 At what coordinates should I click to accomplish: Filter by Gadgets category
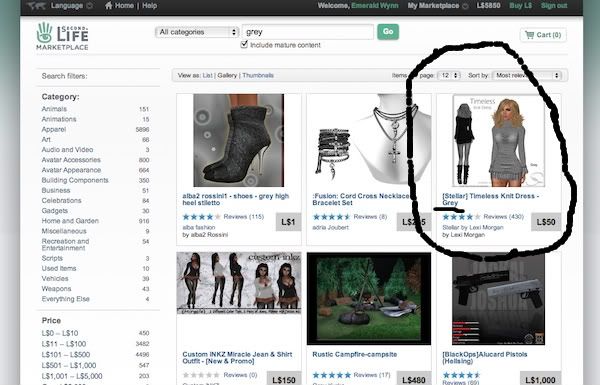point(55,210)
